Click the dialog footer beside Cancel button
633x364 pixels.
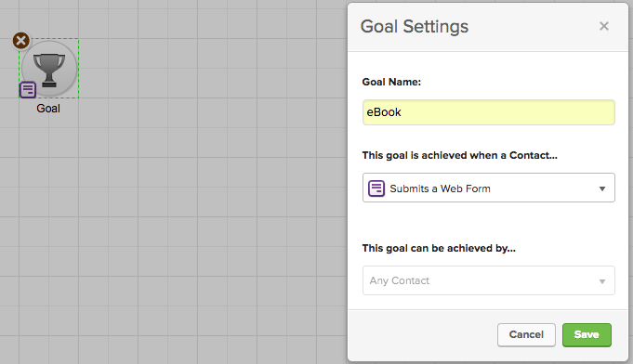click(x=422, y=335)
